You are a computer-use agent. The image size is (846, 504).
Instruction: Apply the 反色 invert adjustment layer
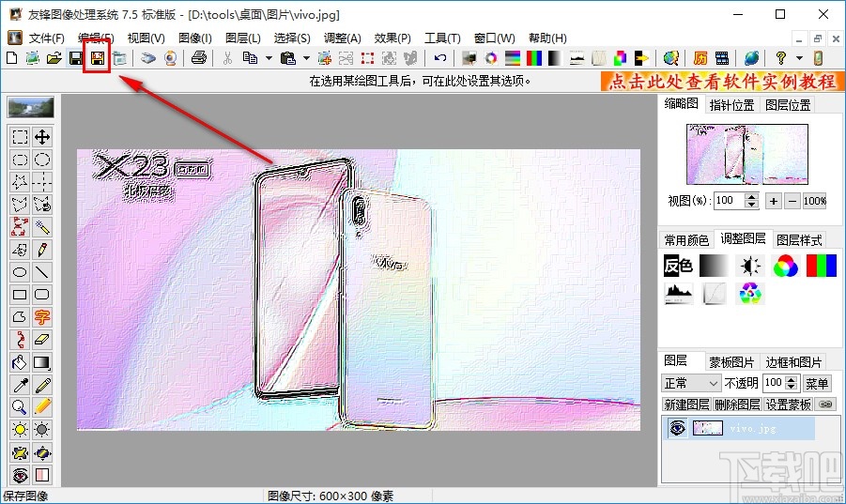[678, 266]
